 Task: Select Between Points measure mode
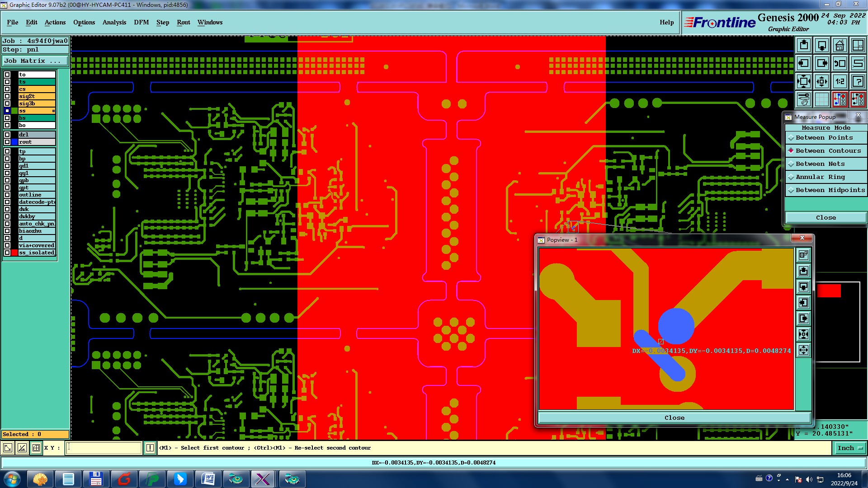tap(824, 138)
